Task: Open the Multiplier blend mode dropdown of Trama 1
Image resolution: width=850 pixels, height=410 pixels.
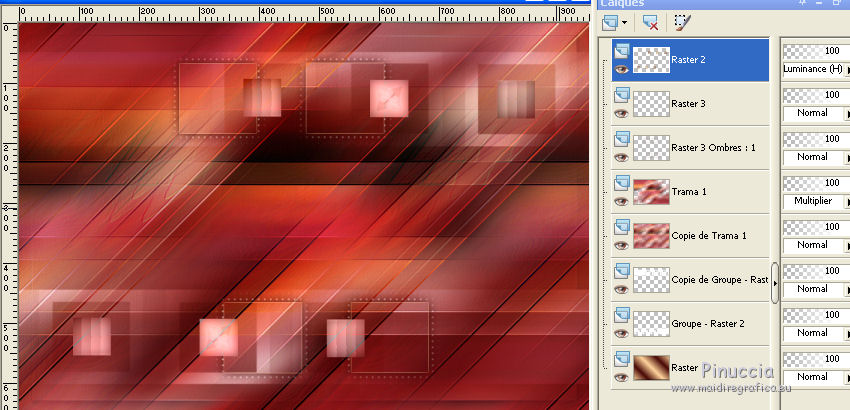Action: click(816, 201)
